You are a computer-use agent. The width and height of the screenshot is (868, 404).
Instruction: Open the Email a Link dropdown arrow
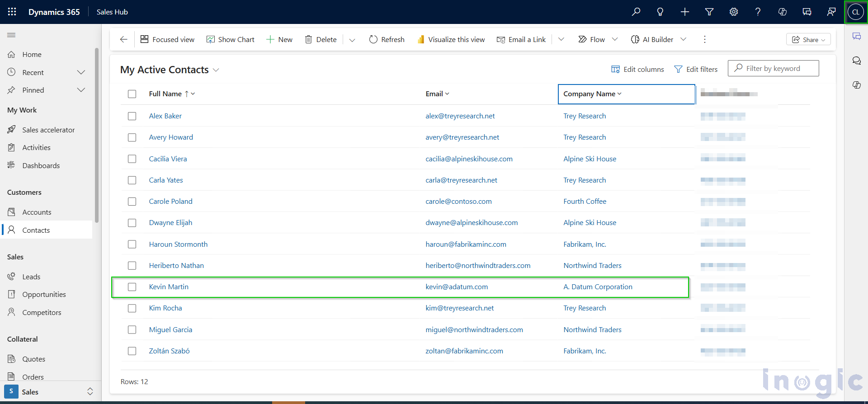(561, 39)
